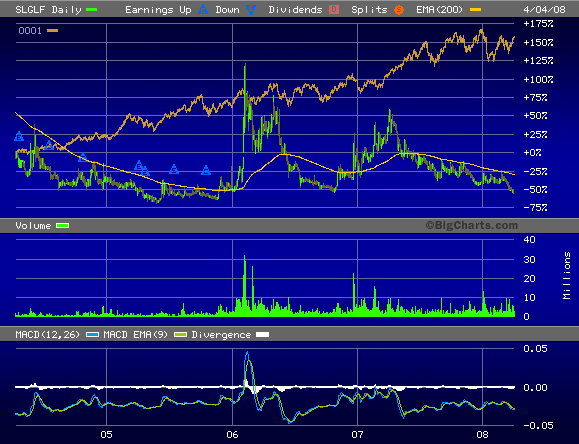Click the Volume panel title
This screenshot has height=444, width=579.
coord(33,225)
